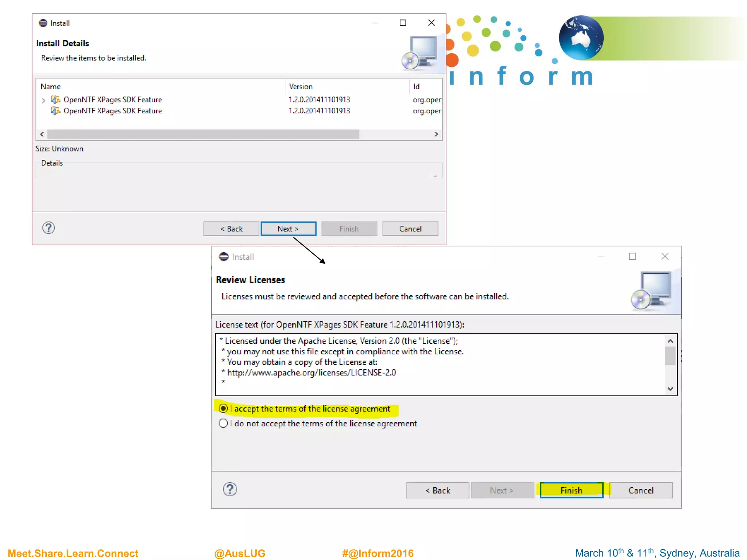
Task: Maximize the Review Licenses dialog window
Action: click(632, 256)
